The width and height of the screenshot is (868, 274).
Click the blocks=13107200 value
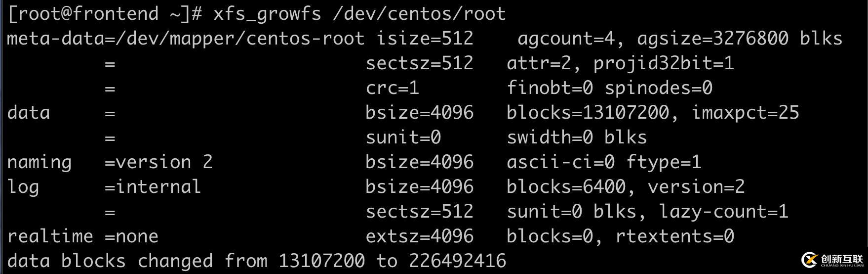588,113
